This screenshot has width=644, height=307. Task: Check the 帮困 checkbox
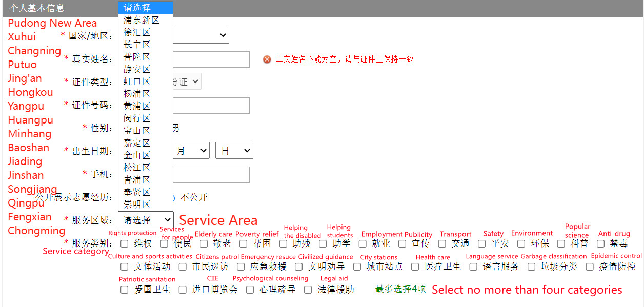(243, 243)
